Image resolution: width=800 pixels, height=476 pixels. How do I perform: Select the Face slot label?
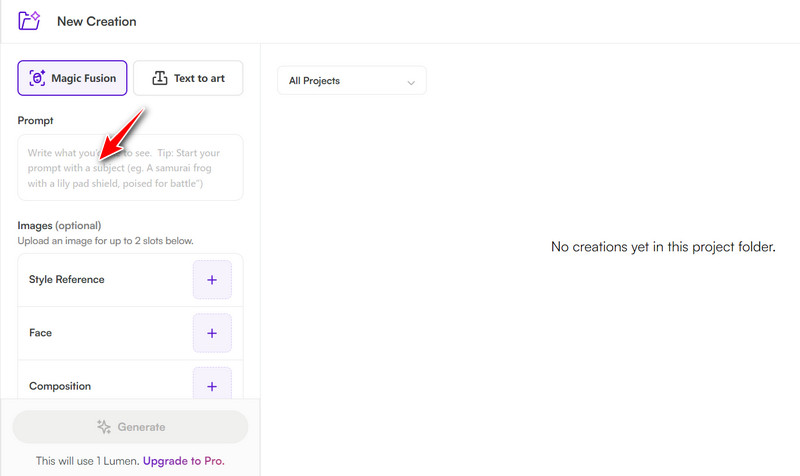41,333
